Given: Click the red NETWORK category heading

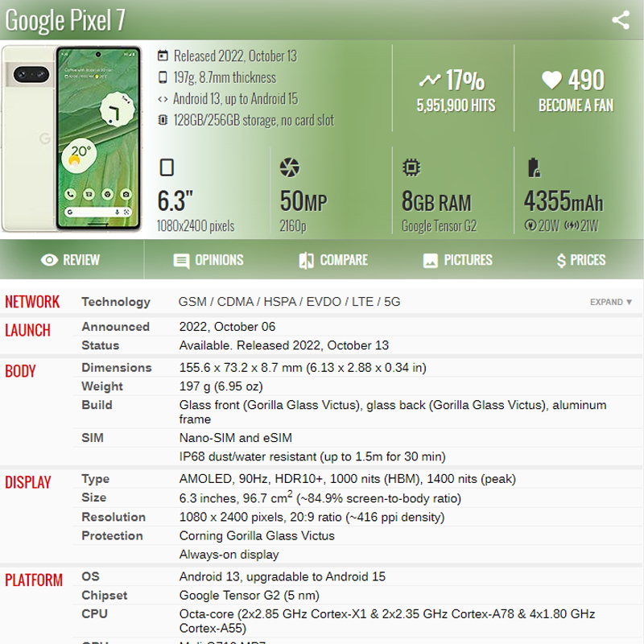Looking at the screenshot, I should click(x=32, y=302).
